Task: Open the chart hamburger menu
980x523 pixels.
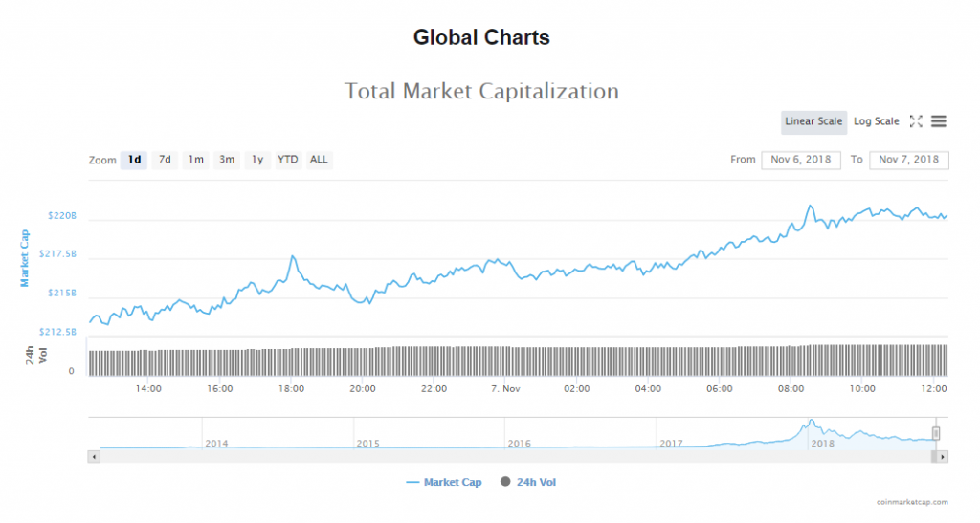Action: pos(939,121)
